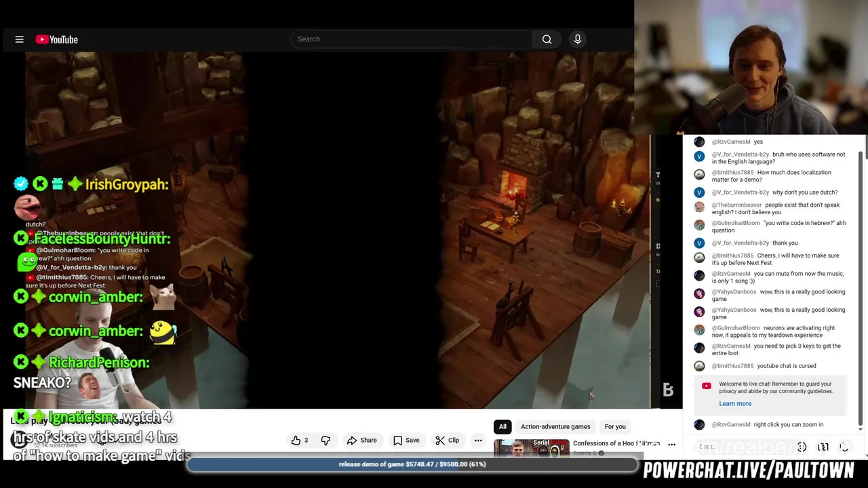This screenshot has height=488, width=868.
Task: Click avatar of @timithius7885 localization message
Action: [699, 174]
